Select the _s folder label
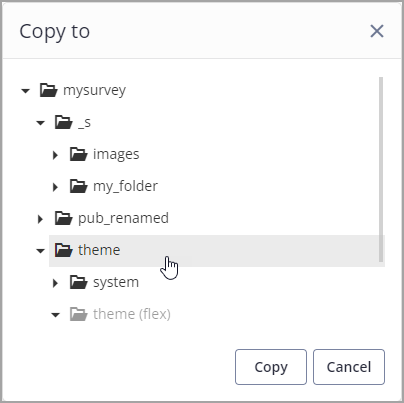Screen dimensions: 404x403 [85, 122]
